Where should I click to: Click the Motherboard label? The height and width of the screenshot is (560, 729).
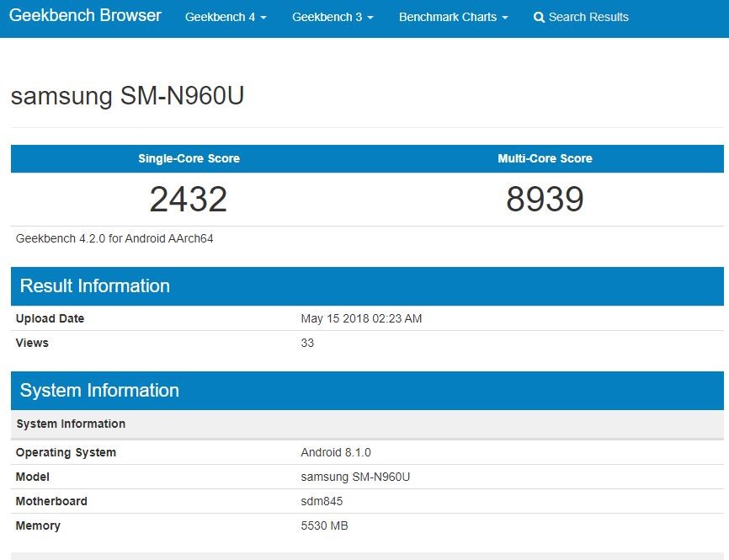point(51,501)
